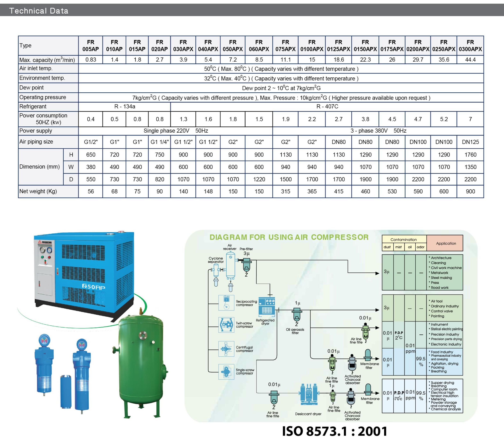The image size is (504, 442).
Task: Click the Twin-screw compressor icon
Action: coord(226,325)
